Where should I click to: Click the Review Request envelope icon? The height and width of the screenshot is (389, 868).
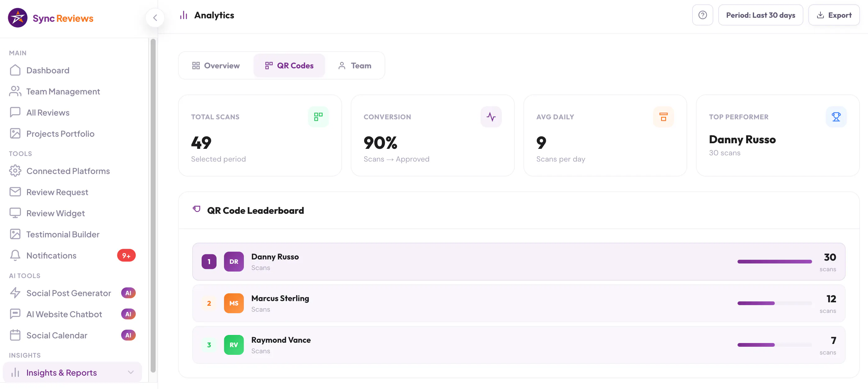[x=15, y=192]
